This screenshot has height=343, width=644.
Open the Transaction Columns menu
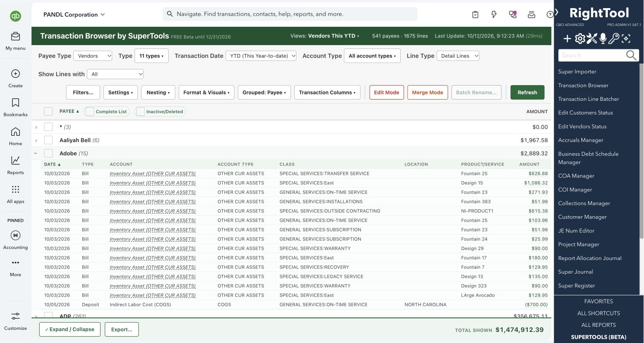point(328,92)
